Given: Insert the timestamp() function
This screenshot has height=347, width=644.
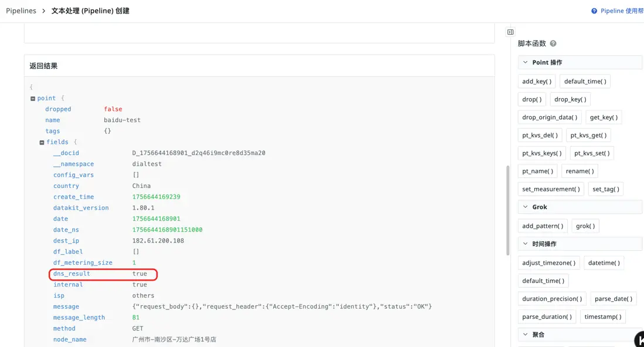Looking at the screenshot, I should point(602,317).
